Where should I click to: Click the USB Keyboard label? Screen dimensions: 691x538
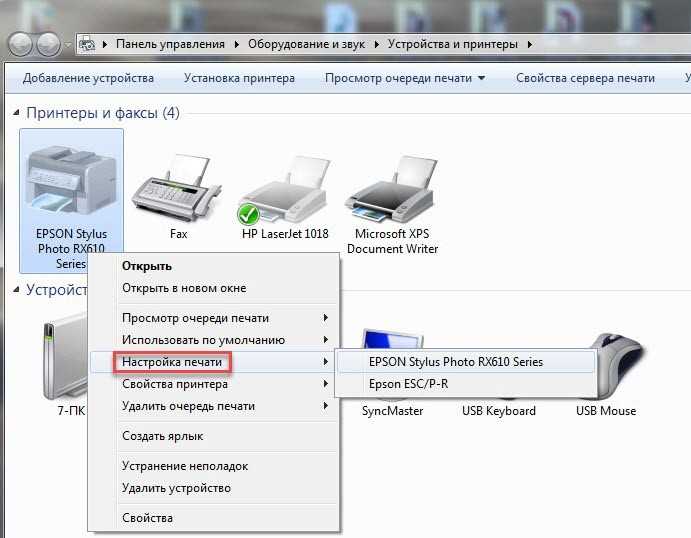point(499,411)
